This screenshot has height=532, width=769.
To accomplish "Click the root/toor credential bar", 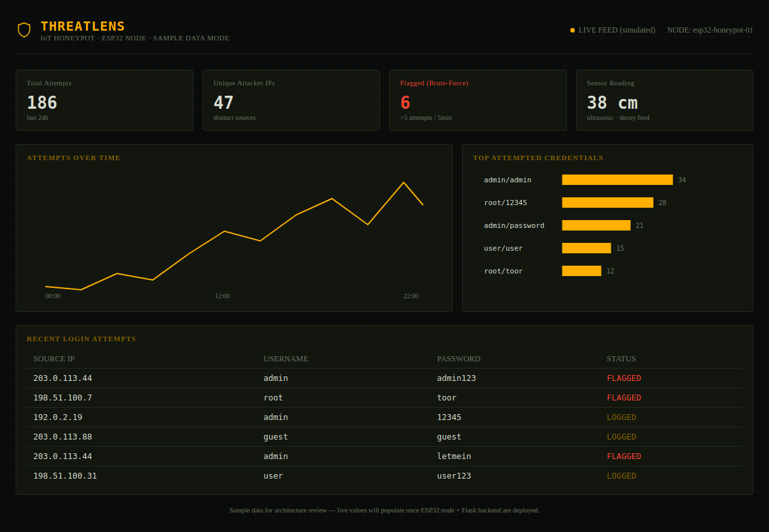I will [x=582, y=271].
